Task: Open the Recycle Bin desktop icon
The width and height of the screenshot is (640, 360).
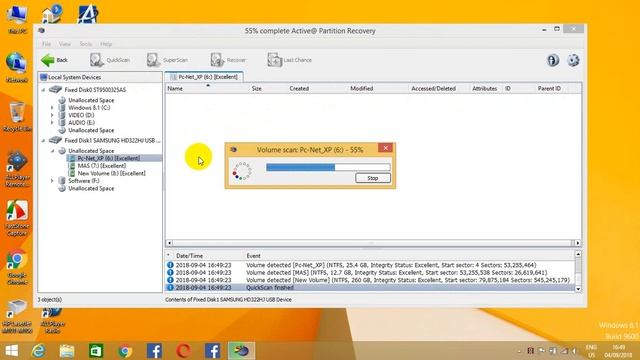Action: (17, 117)
